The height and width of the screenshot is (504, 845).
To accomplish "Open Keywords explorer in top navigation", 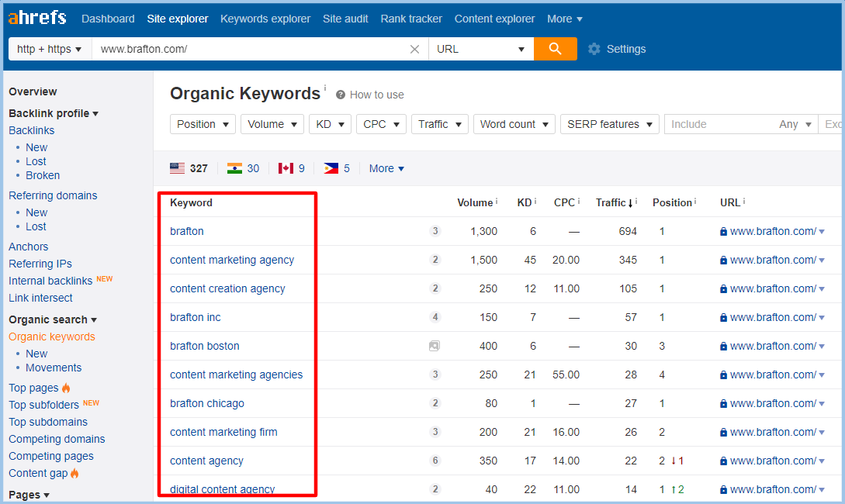I will [265, 19].
